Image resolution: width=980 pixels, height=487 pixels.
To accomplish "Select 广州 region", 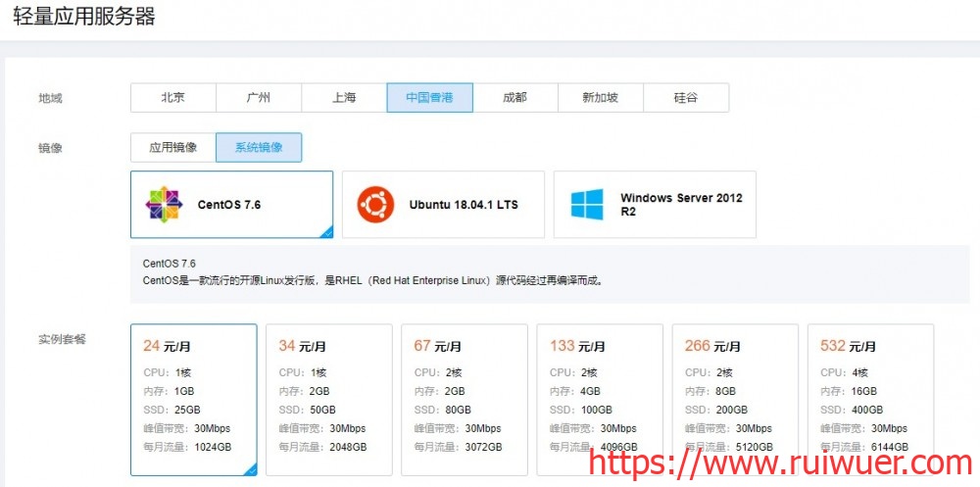I will [259, 98].
